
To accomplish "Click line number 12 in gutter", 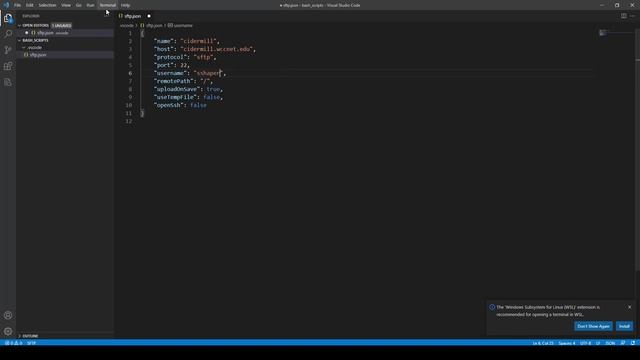I will tap(129, 121).
